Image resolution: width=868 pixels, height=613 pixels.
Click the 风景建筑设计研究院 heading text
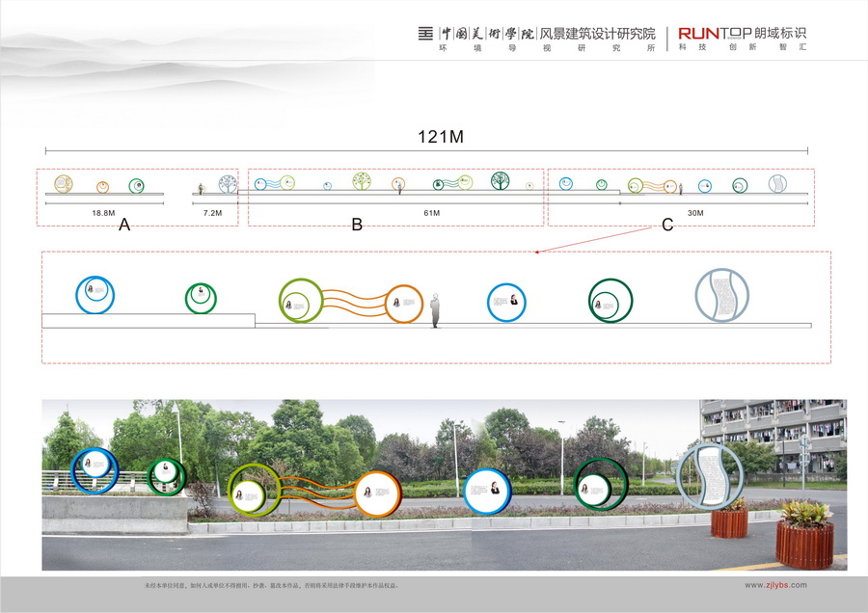click(x=597, y=34)
